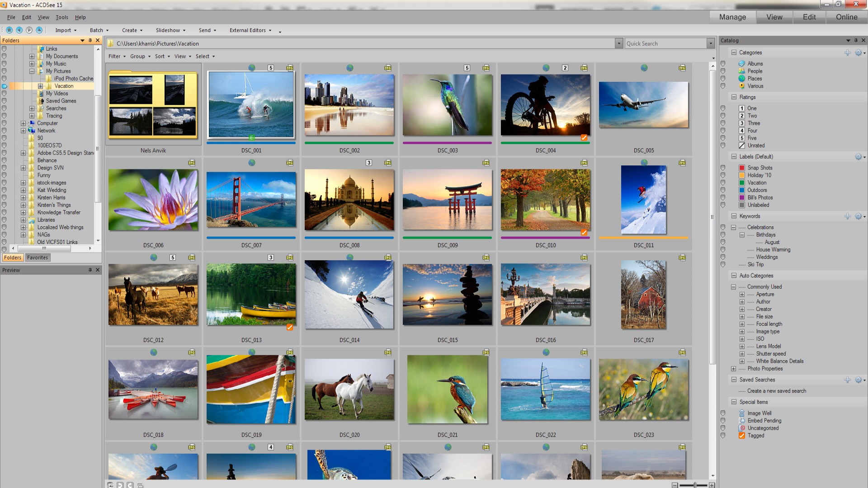Select the back navigation arrow icon
This screenshot has height=488, width=868.
[x=19, y=30]
